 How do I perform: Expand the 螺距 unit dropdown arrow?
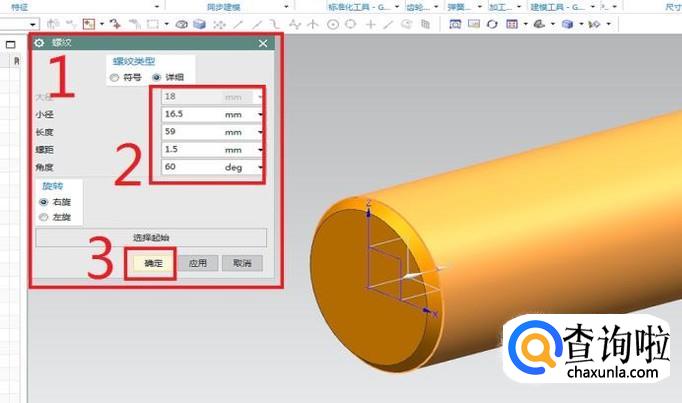click(x=260, y=150)
